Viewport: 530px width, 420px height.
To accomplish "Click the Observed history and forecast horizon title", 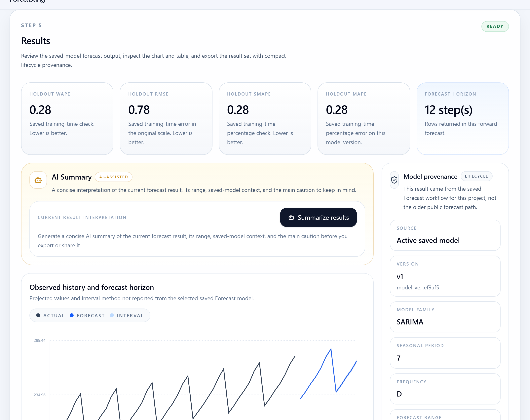I will pos(92,287).
